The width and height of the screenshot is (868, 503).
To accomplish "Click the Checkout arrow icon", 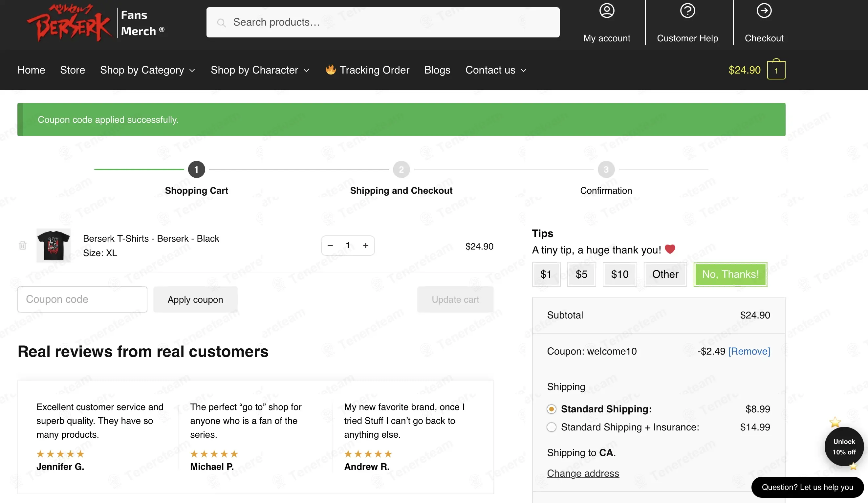I will [764, 11].
